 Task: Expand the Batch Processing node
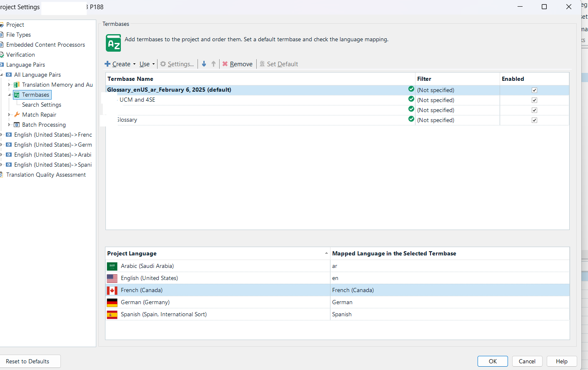[9, 125]
